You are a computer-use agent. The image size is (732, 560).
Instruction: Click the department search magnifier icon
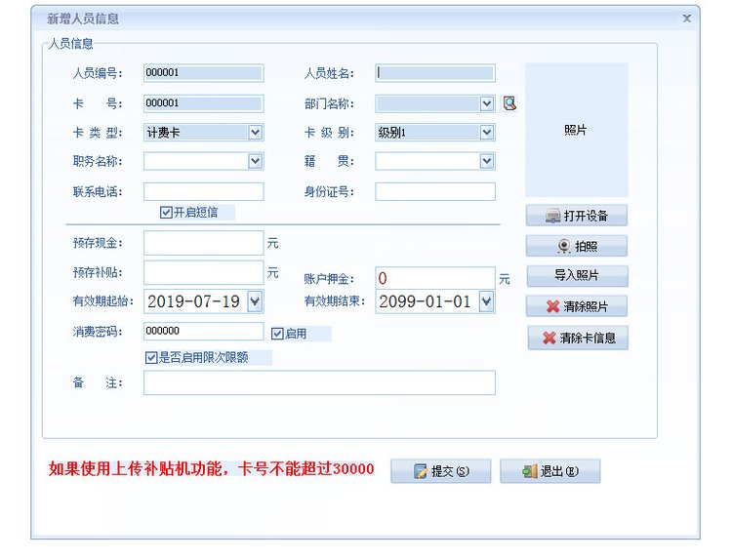509,103
